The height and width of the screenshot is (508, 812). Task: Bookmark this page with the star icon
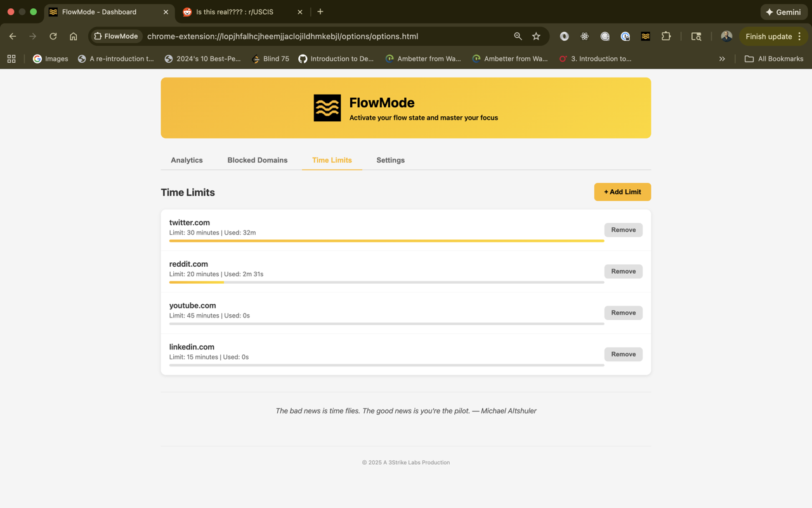(x=536, y=36)
